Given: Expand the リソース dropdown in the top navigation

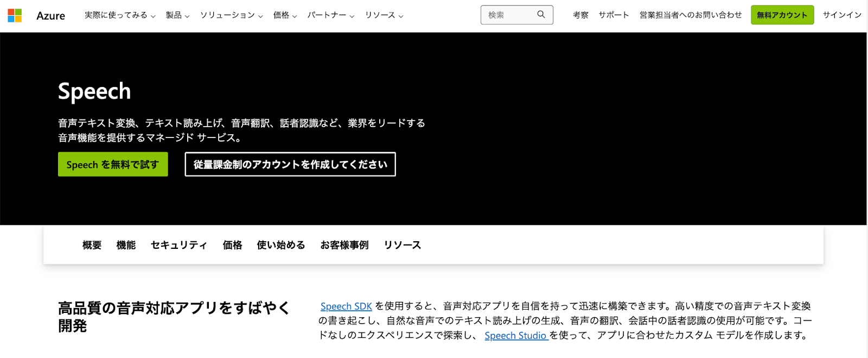Looking at the screenshot, I should click(x=384, y=15).
